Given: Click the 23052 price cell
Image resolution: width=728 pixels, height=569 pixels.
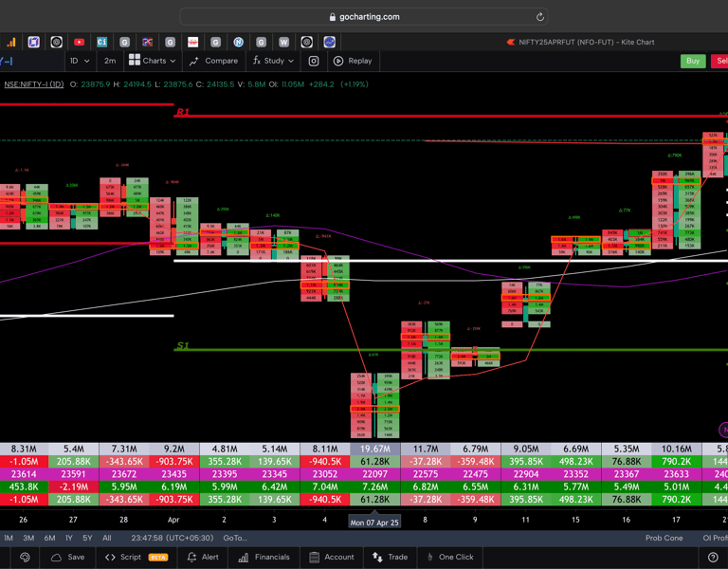Looking at the screenshot, I should (x=325, y=474).
